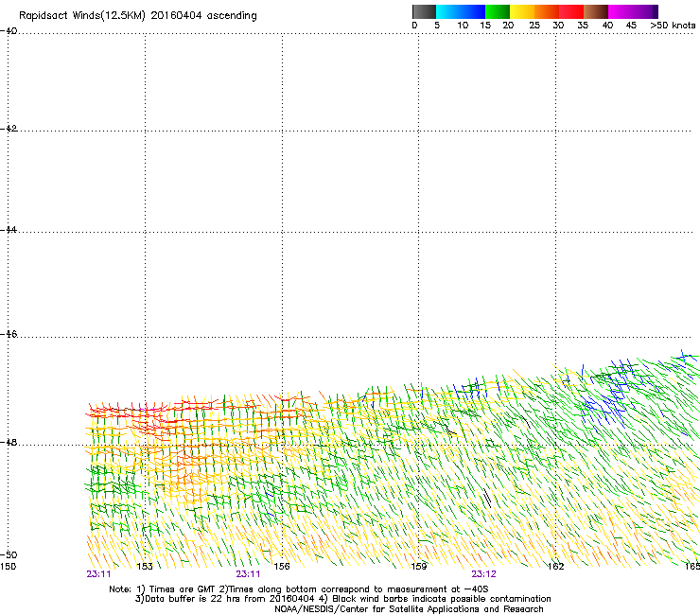700x615 pixels.
Task: Select the 153 longitude axis label
Action: click(x=145, y=567)
